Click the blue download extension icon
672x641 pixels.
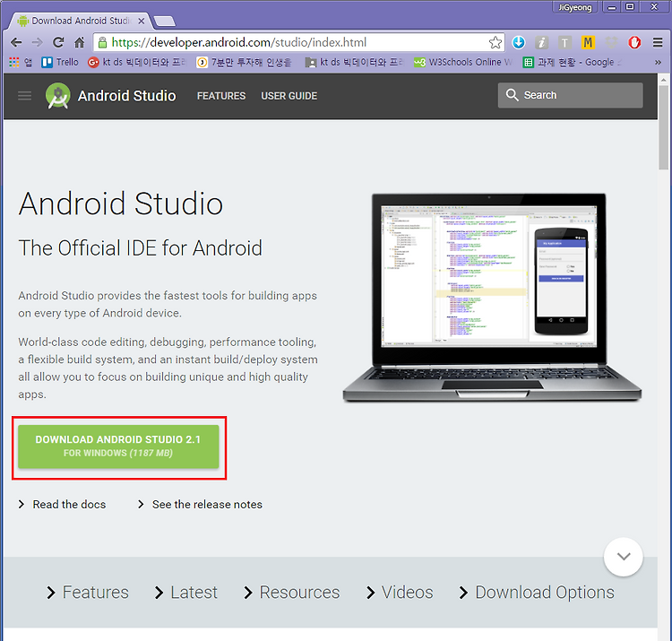point(519,42)
